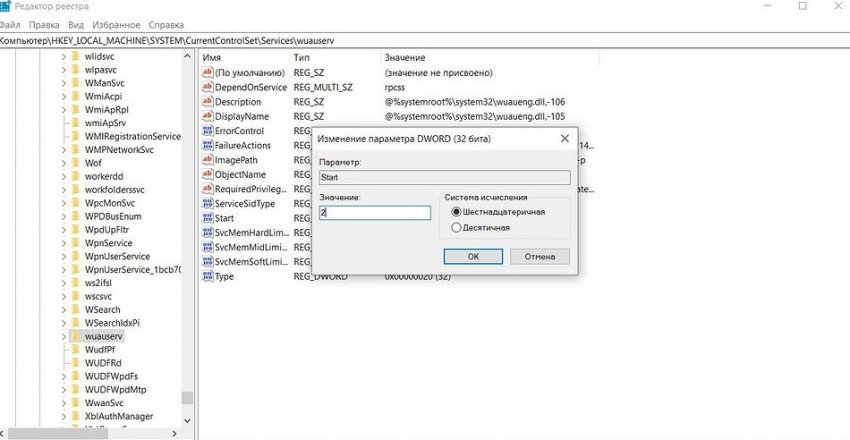Viewport: 850px width, 440px height.
Task: Click the WSearch folder icon
Action: (76, 310)
